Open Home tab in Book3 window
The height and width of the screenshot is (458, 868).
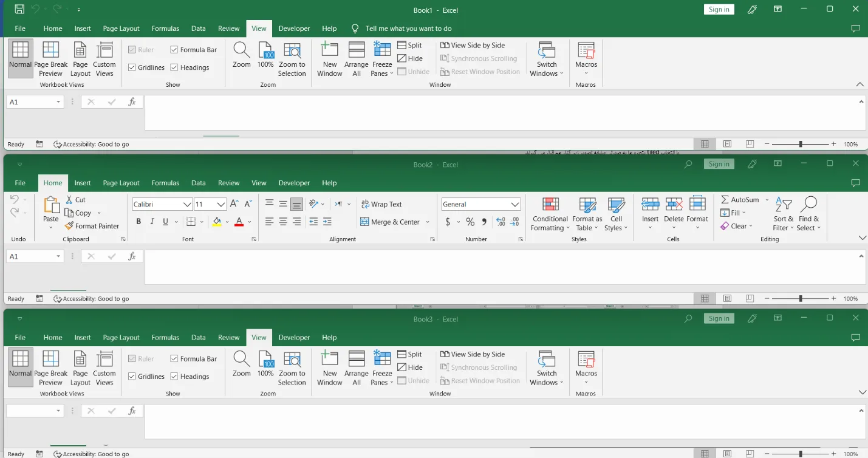click(x=53, y=337)
